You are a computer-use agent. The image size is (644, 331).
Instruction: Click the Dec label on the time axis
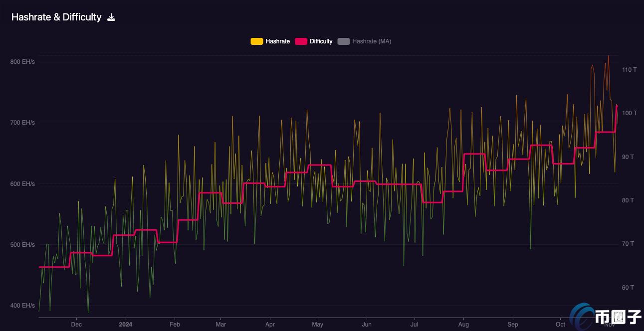(76, 324)
